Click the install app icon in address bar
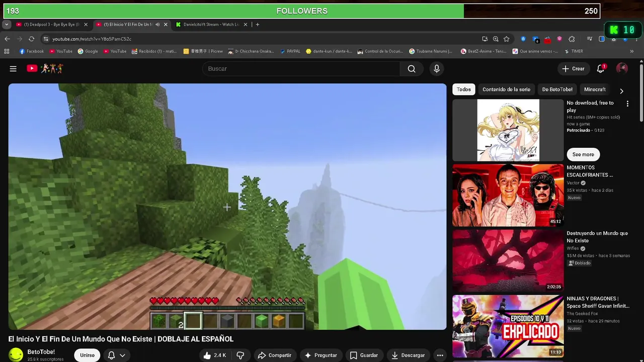 (485, 39)
